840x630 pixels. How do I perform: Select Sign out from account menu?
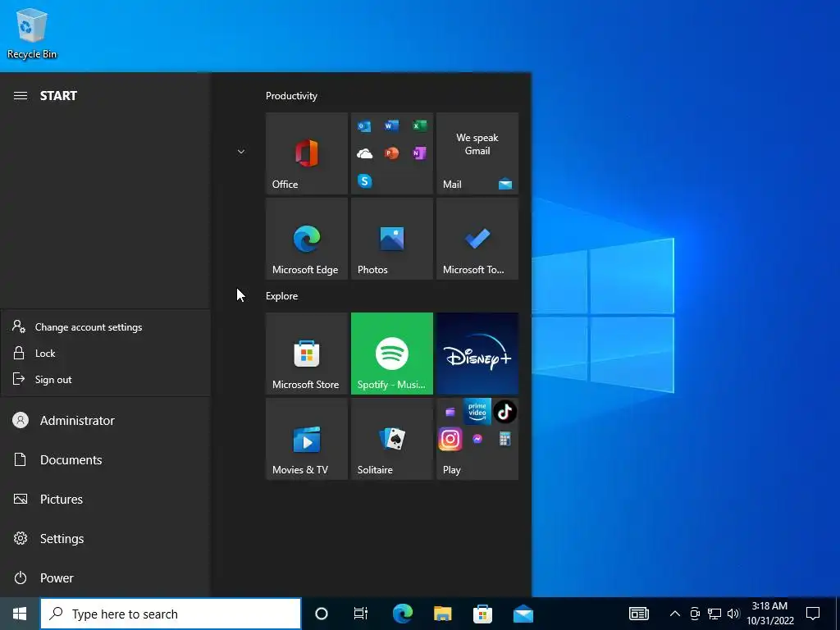coord(106,379)
